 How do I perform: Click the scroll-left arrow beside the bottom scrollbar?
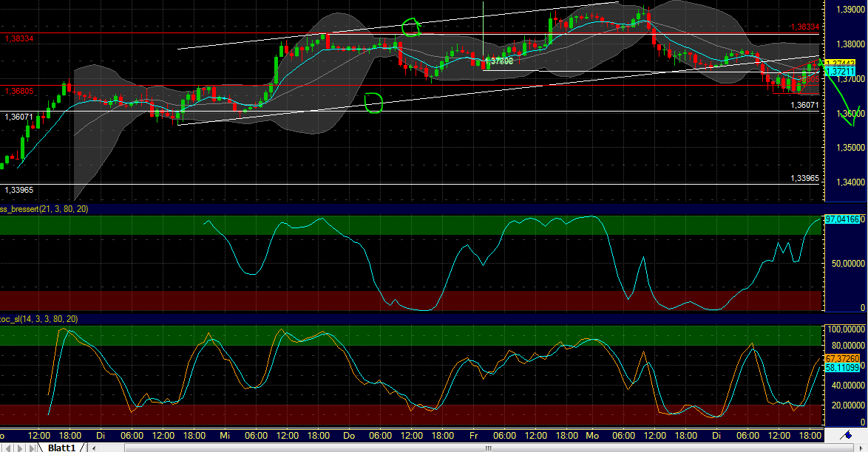[x=94, y=448]
